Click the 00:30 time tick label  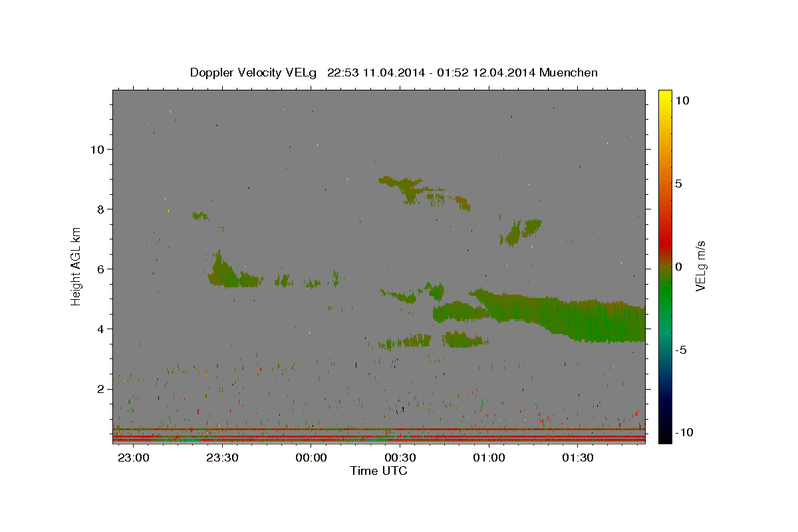pos(400,458)
